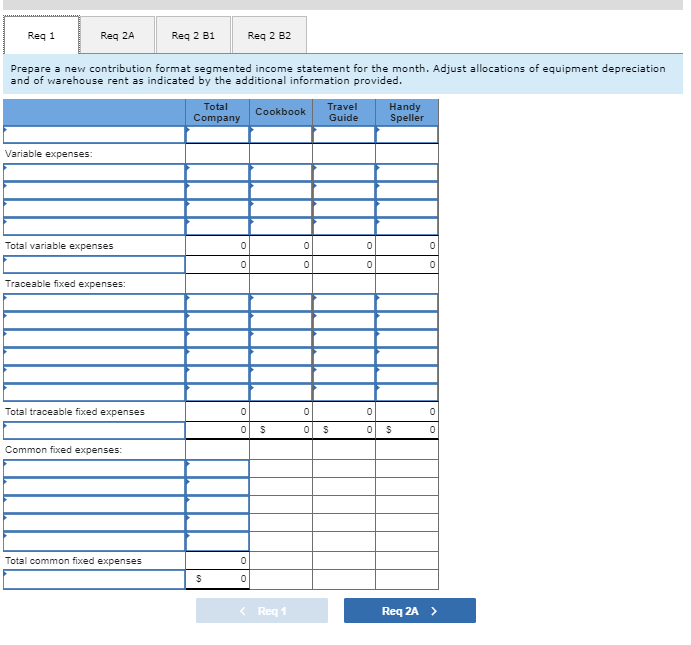Click 'Variable expenses:' row label
Viewport: 691px width, 645px height.
point(49,154)
